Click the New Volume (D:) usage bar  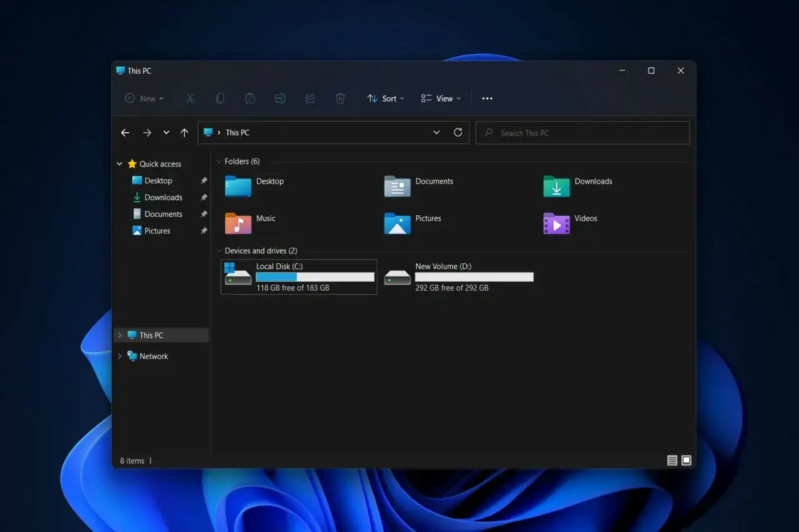pos(474,277)
